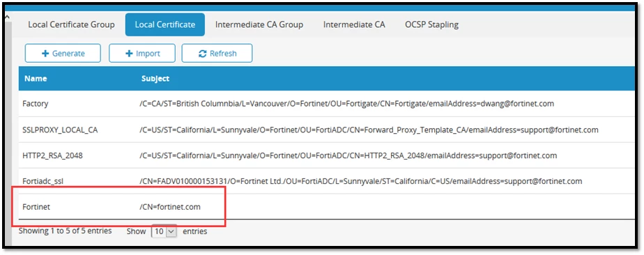Select the HTTP2_RSA_2048 certificate name
This screenshot has height=255, width=644.
(52, 155)
